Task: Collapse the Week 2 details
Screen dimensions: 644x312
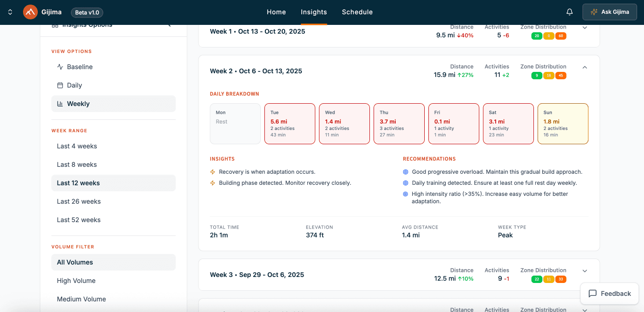Action: point(585,67)
